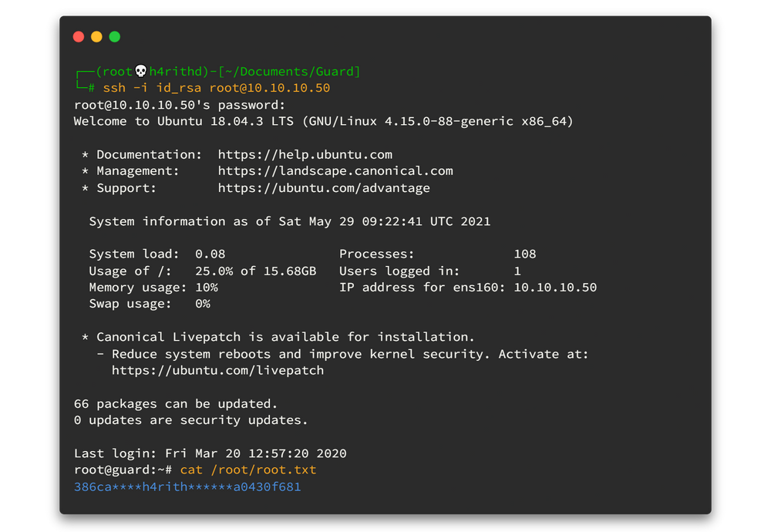Screen dimensions: 771x532
Task: Open the https://landscape.canonical.com management link
Action: point(335,171)
